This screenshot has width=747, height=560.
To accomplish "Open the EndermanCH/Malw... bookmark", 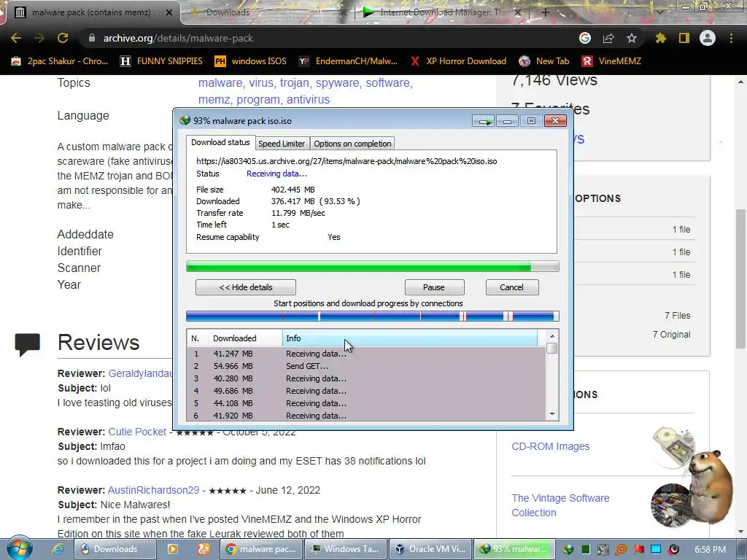I will point(348,61).
